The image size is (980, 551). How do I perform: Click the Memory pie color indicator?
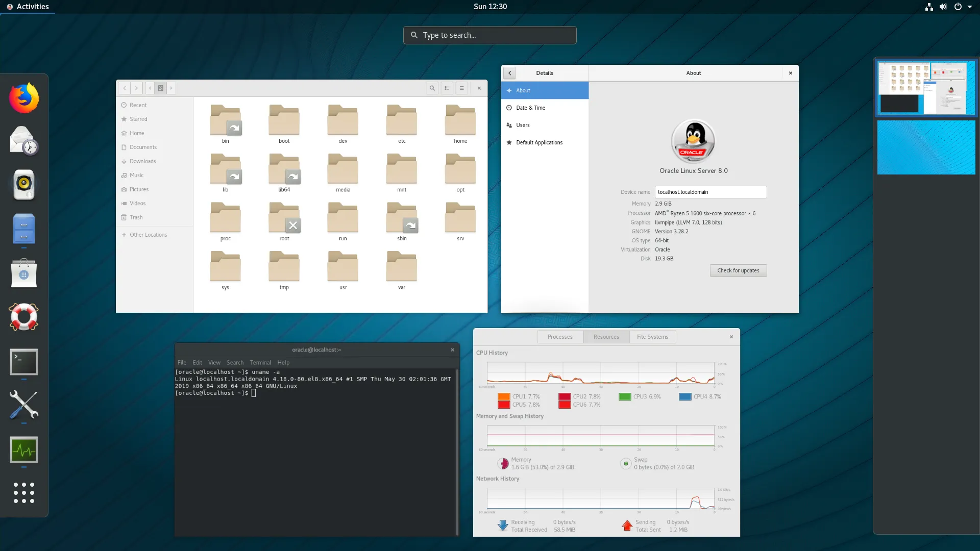click(503, 463)
